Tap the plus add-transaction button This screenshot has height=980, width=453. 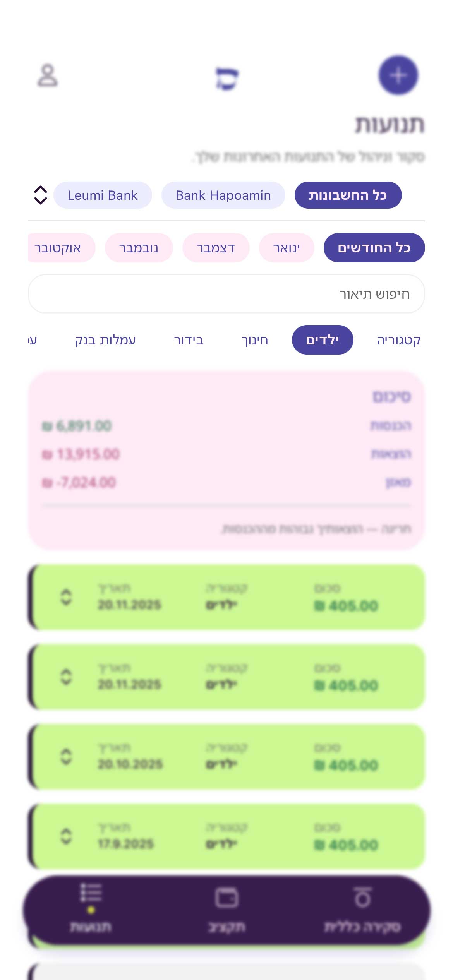[x=398, y=75]
